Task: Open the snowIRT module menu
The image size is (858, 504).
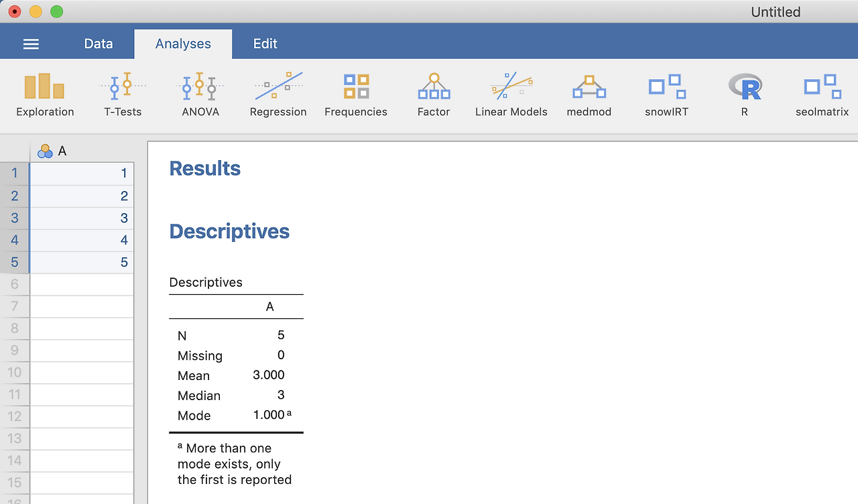Action: pos(667,94)
